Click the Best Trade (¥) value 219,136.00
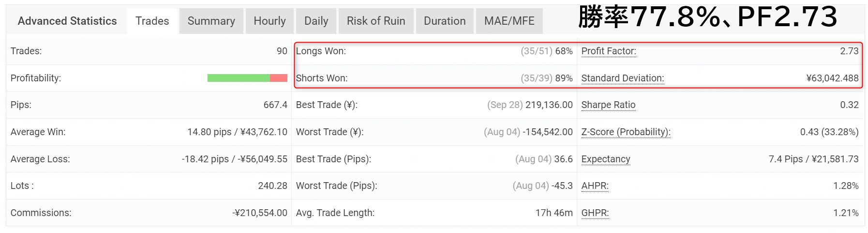Image resolution: width=868 pixels, height=233 pixels. [549, 105]
